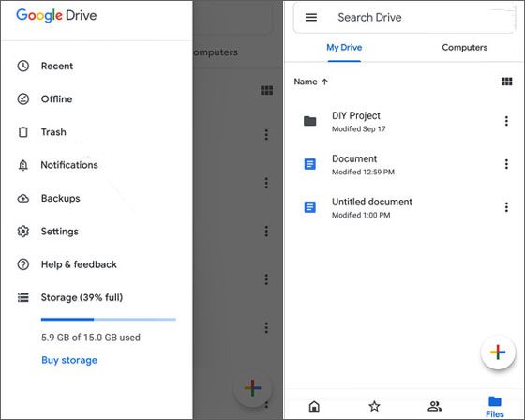Click the partially hidden 'omputers' tab behind drawer
This screenshot has width=525, height=420.
216,52
